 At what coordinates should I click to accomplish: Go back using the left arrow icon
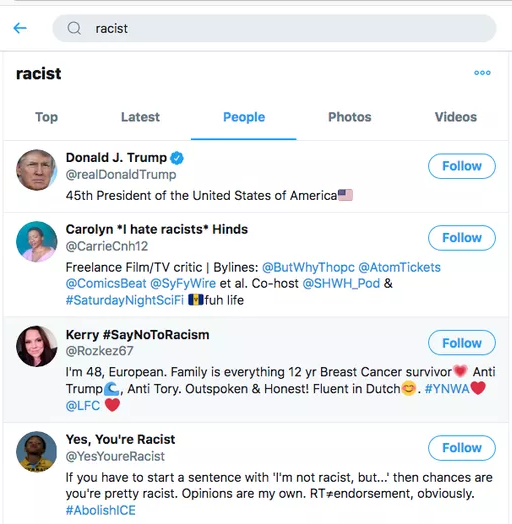pos(20,28)
